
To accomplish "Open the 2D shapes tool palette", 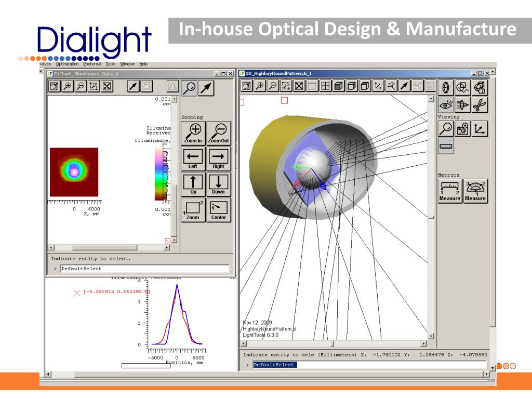I will click(462, 88).
